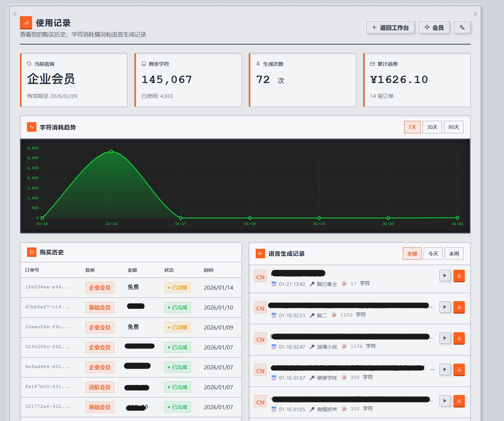504x421 pixels.
Task: Open the 会员 membership page
Action: coord(434,27)
